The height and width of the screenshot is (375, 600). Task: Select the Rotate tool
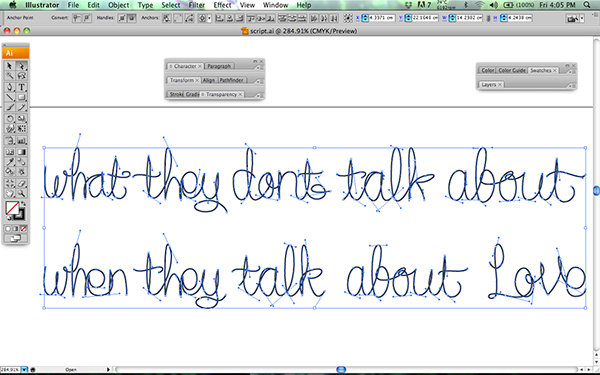point(10,119)
